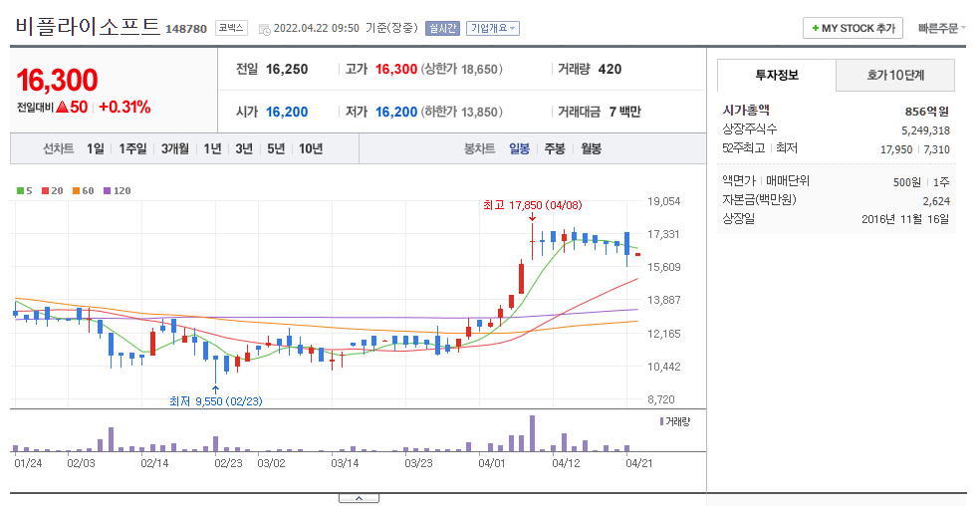The height and width of the screenshot is (506, 980).
Task: Click the tallest volume bar after 04/01
Action: coord(532,433)
